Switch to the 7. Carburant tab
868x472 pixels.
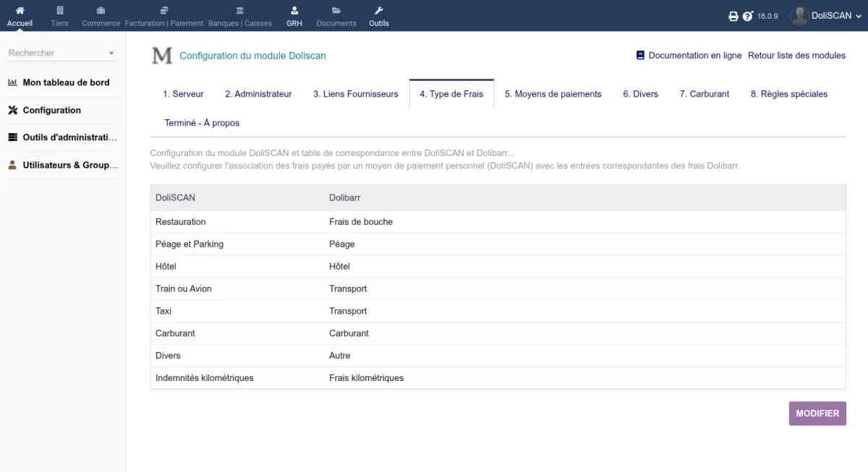click(705, 94)
